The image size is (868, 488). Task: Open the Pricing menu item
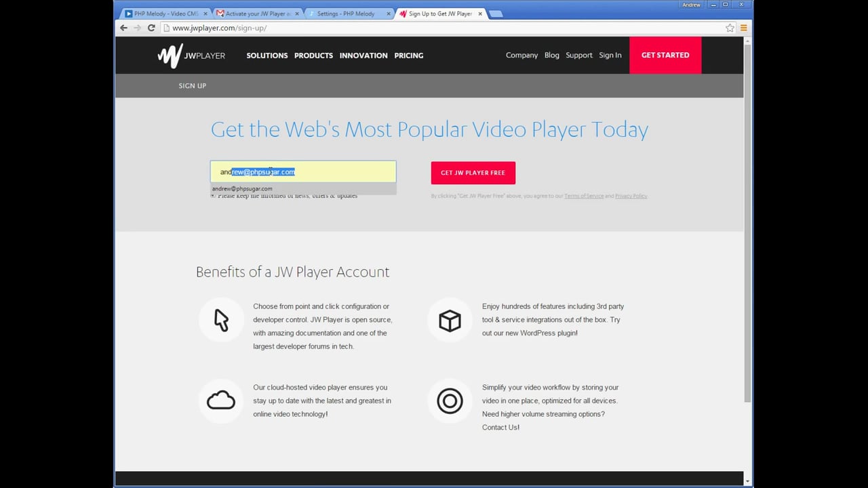click(409, 56)
